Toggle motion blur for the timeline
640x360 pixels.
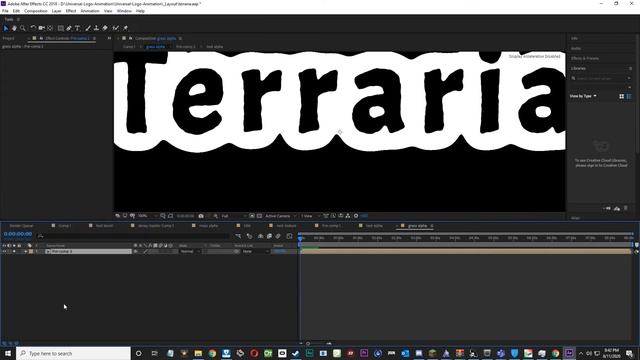pos(278,236)
